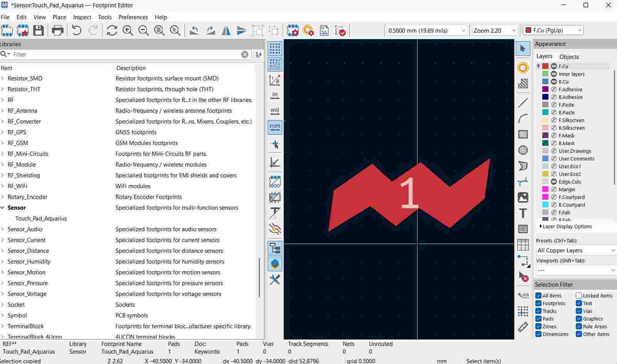
Task: Uncheck Locked items in Selection Filter
Action: (x=579, y=296)
